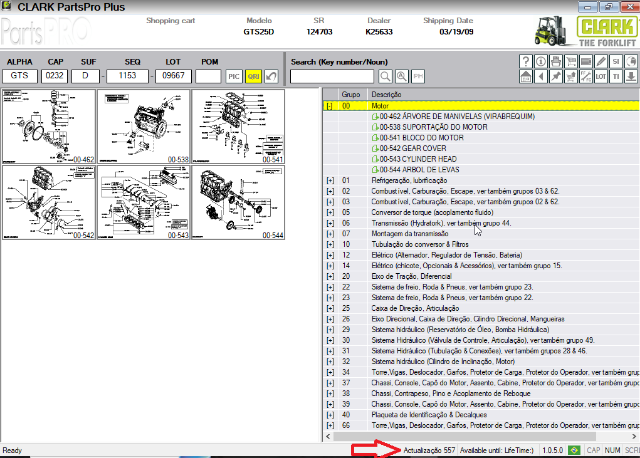Expand group 38 Chassi, Contrapeso

[330, 394]
